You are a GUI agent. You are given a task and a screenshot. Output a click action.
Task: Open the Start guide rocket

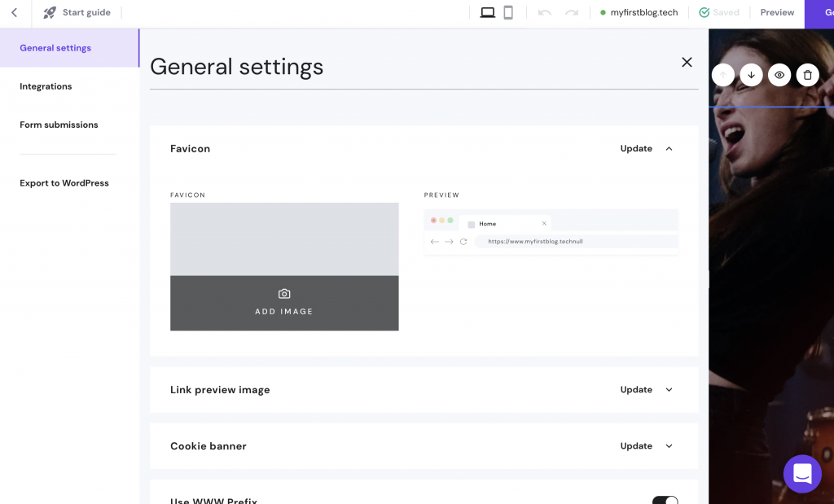[50, 13]
